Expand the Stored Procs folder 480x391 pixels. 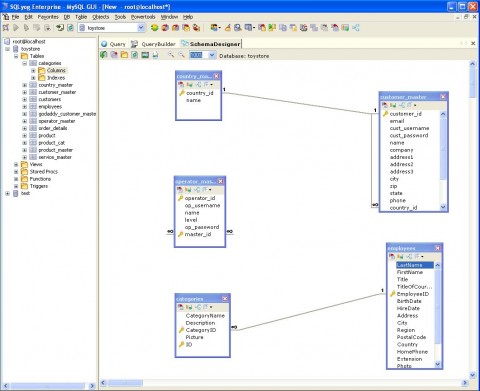point(16,172)
